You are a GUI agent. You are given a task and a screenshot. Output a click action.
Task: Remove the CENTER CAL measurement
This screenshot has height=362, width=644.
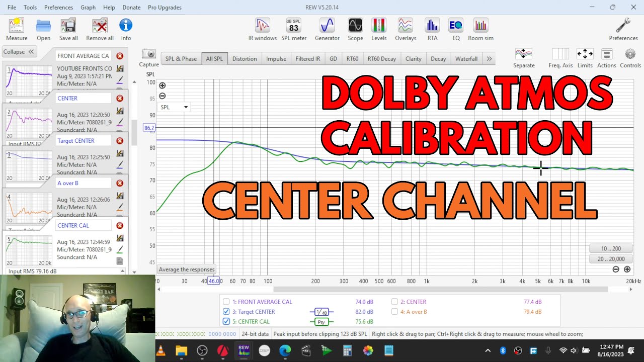(120, 226)
